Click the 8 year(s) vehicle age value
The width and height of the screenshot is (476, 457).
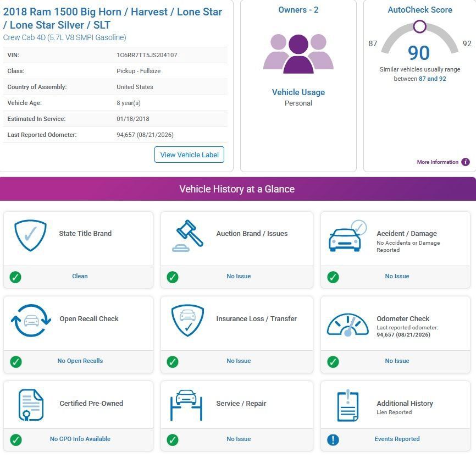[x=129, y=103]
